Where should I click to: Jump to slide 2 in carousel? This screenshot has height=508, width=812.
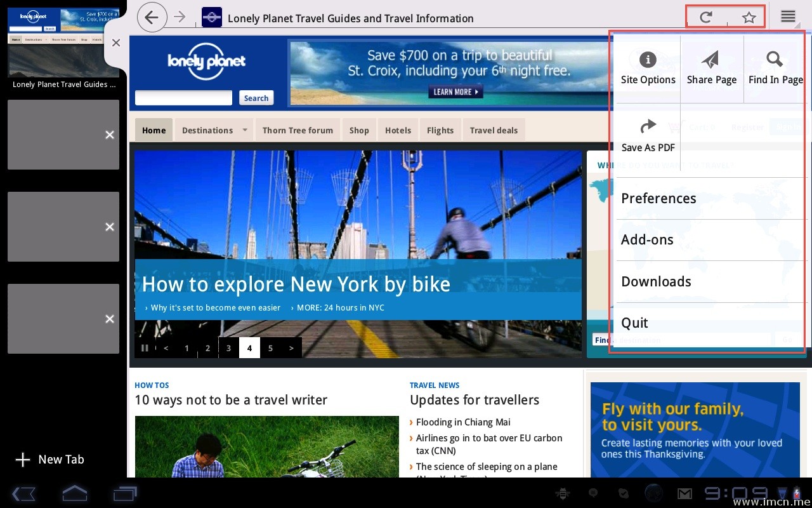coord(207,348)
